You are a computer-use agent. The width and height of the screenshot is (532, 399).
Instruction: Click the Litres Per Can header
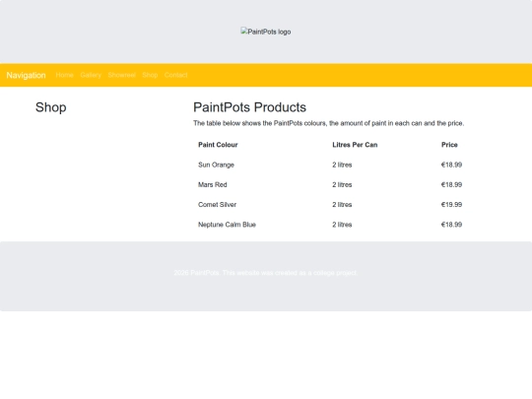355,145
